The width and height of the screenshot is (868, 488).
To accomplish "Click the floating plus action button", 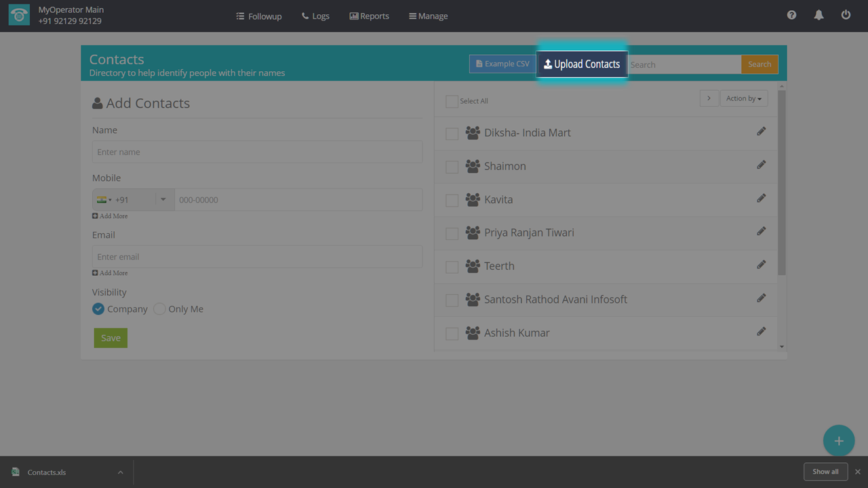I will coord(839,441).
